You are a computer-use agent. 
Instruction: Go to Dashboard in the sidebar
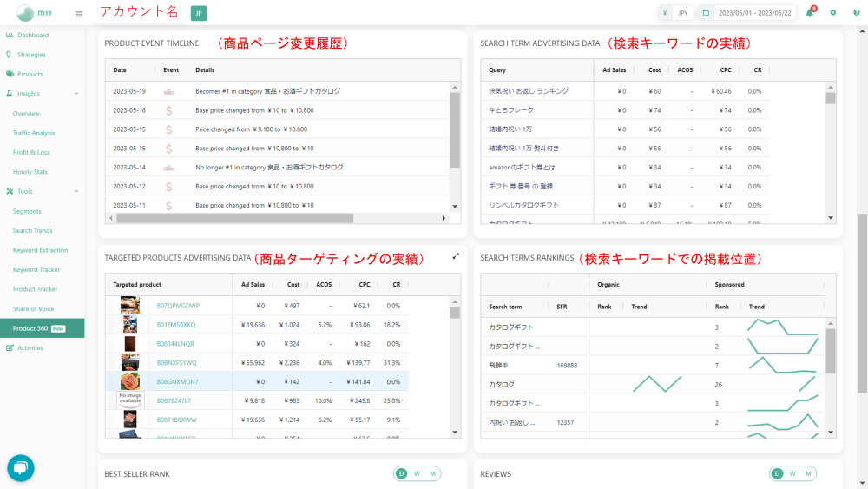[33, 36]
